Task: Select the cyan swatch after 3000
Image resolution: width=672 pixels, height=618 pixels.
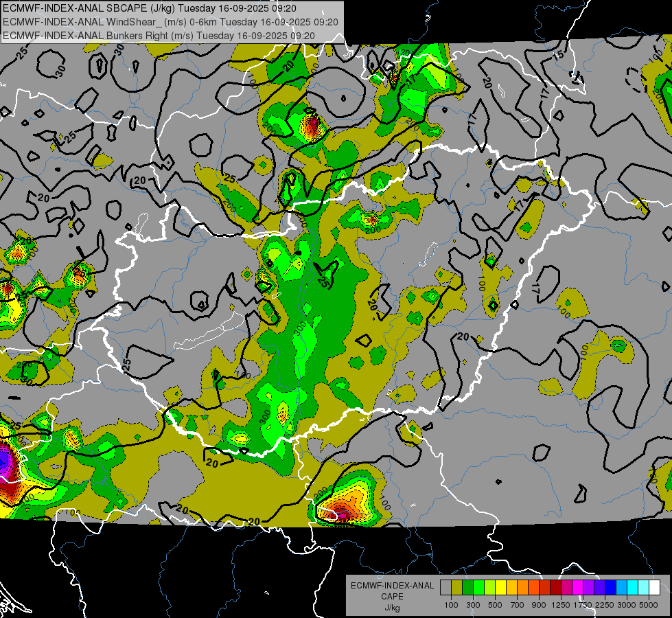Action: 633,588
